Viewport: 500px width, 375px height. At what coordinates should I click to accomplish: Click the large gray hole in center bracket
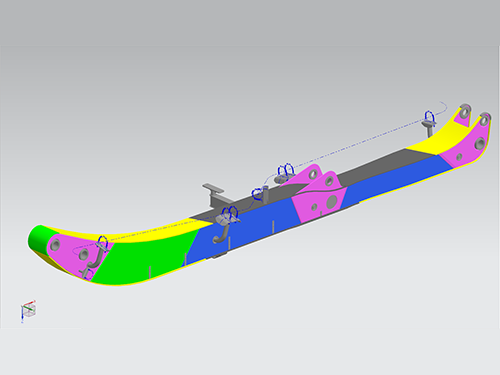(x=332, y=201)
